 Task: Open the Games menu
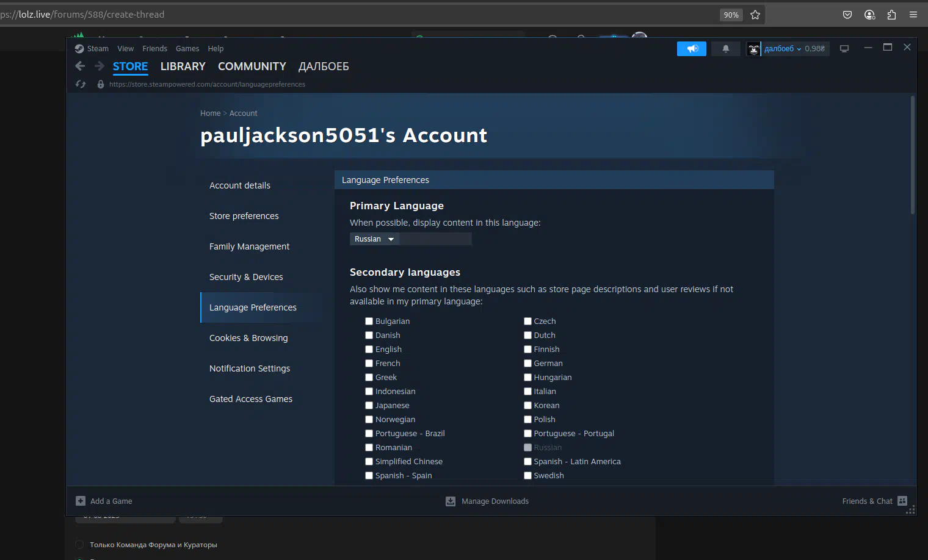[187, 49]
